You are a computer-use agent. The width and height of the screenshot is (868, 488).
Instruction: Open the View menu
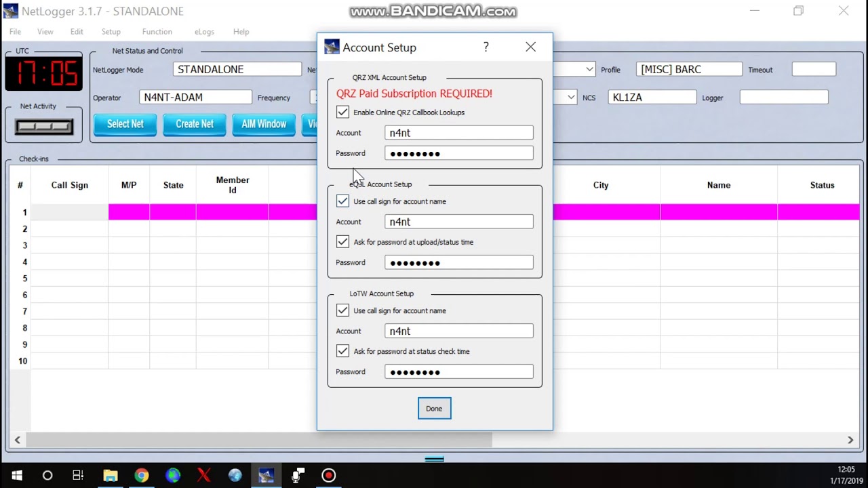click(45, 32)
